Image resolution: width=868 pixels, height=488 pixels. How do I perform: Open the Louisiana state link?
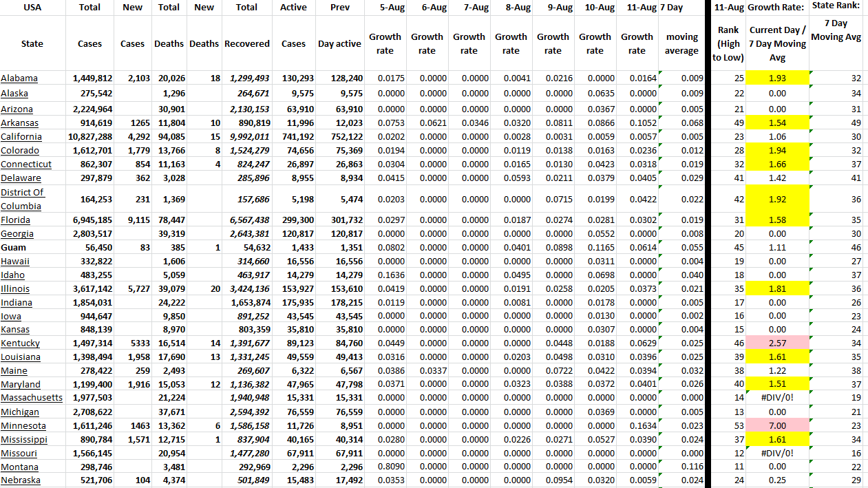coord(21,357)
